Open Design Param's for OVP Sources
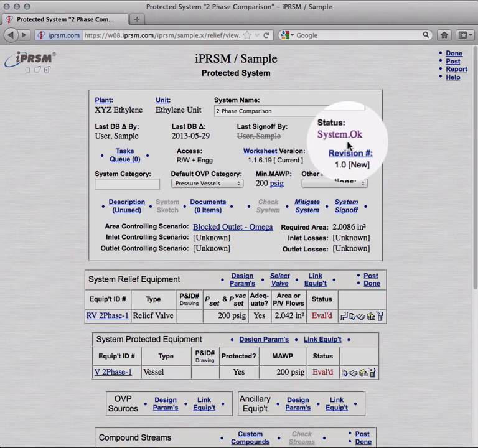The width and height of the screenshot is (478, 448). [x=165, y=404]
